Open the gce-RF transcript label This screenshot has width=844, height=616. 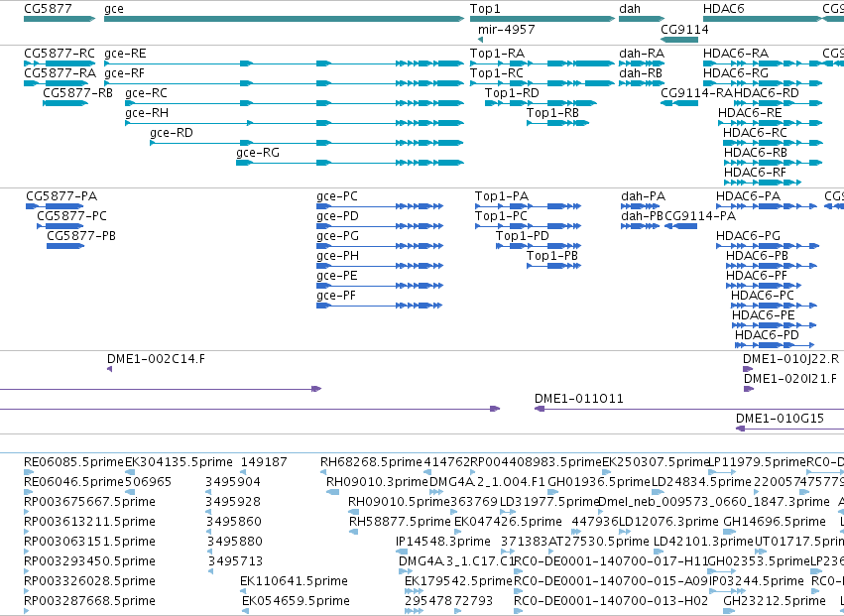point(124,73)
